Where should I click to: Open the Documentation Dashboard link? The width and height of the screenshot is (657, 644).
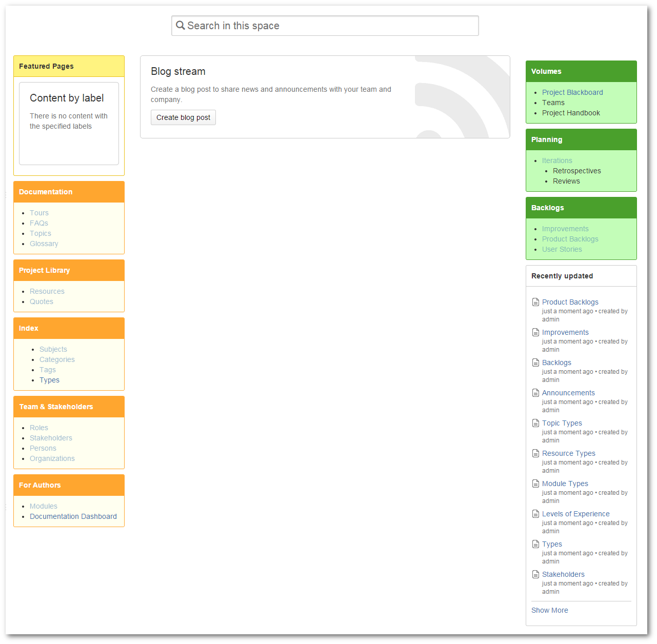(x=73, y=516)
